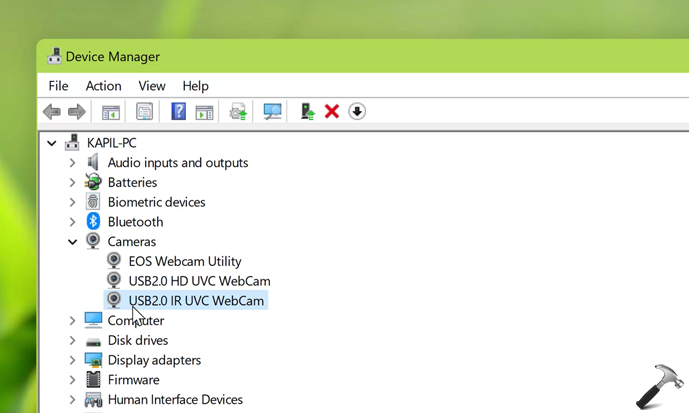Open the File menu

point(58,86)
